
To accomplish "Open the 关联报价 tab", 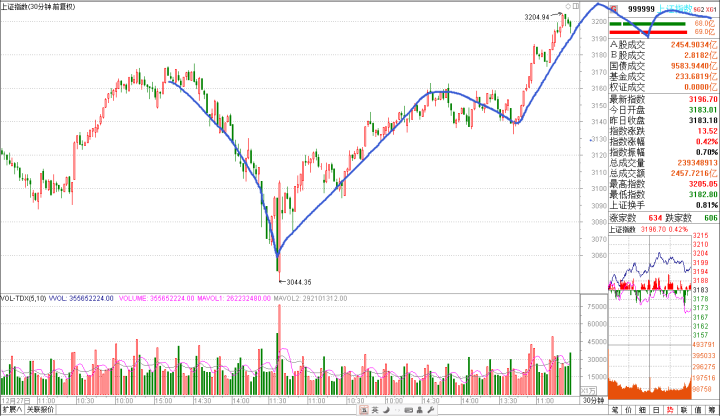I will tap(40, 410).
